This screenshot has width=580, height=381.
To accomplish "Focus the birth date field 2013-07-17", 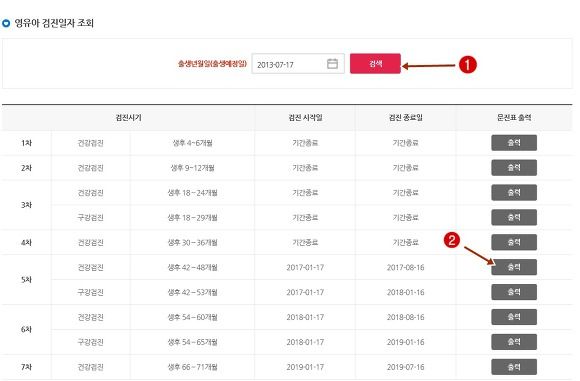I will [298, 64].
